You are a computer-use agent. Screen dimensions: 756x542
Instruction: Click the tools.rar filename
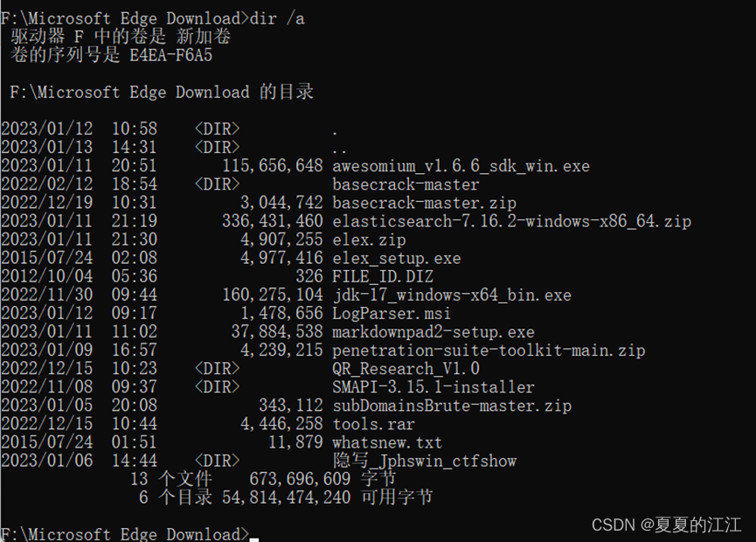(373, 424)
